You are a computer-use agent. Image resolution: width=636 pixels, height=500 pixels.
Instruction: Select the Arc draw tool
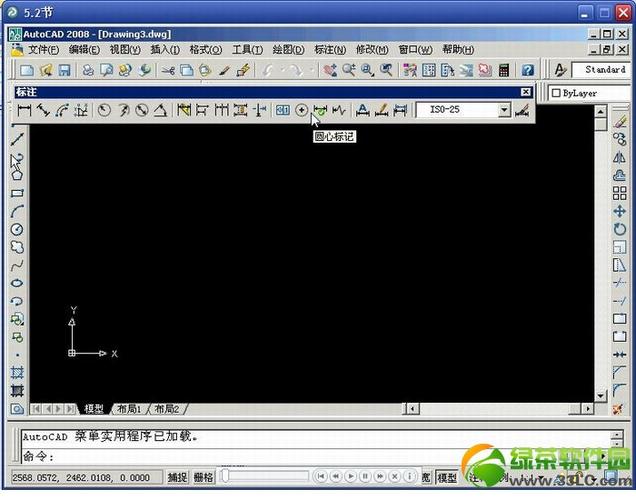(x=17, y=212)
